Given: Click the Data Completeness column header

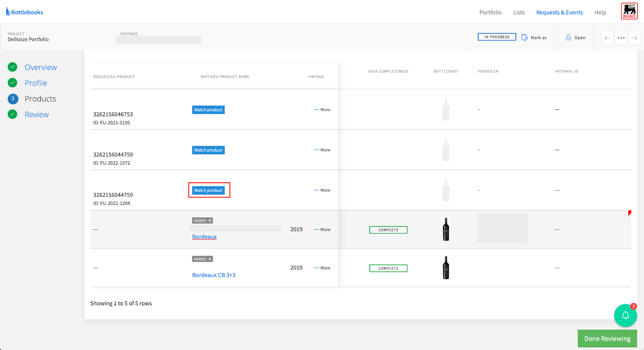Looking at the screenshot, I should [388, 71].
